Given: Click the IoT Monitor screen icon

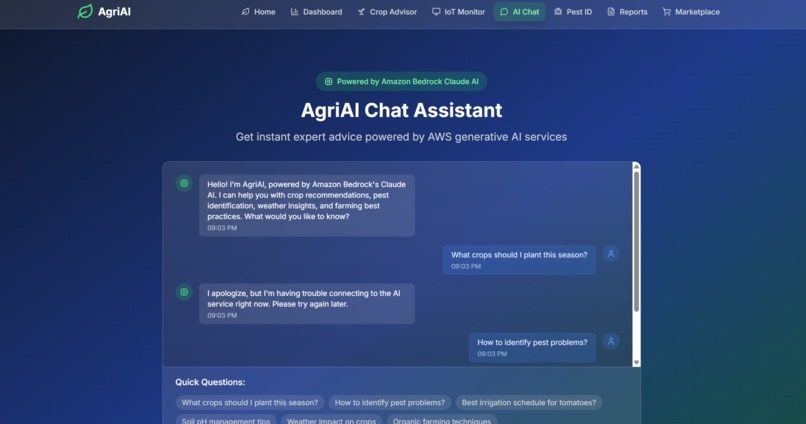Looking at the screenshot, I should [x=436, y=12].
